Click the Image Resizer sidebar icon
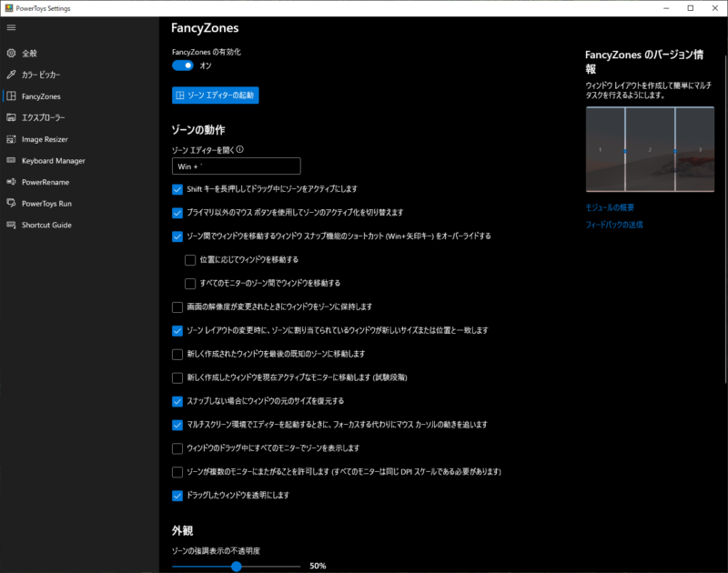728x573 pixels. pos(11,139)
